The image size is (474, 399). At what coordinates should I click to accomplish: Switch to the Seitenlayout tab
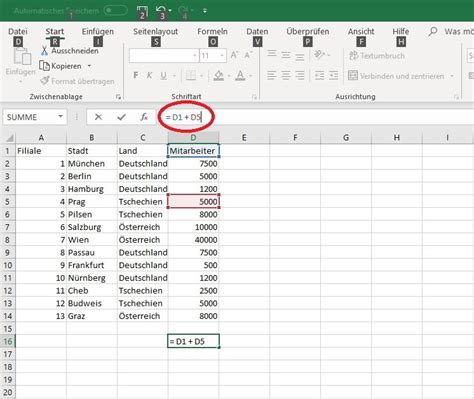tap(155, 31)
